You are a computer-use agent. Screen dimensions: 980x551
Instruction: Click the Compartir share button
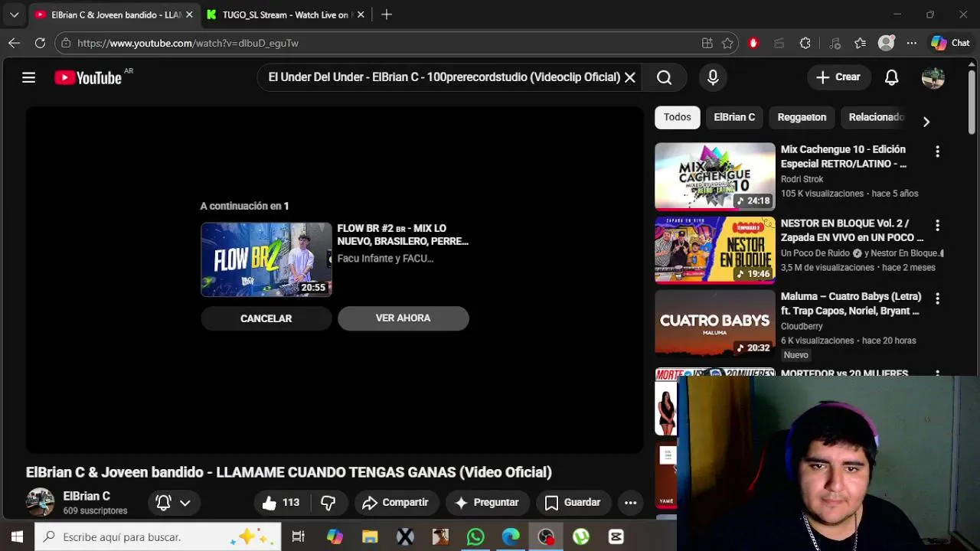pos(395,503)
